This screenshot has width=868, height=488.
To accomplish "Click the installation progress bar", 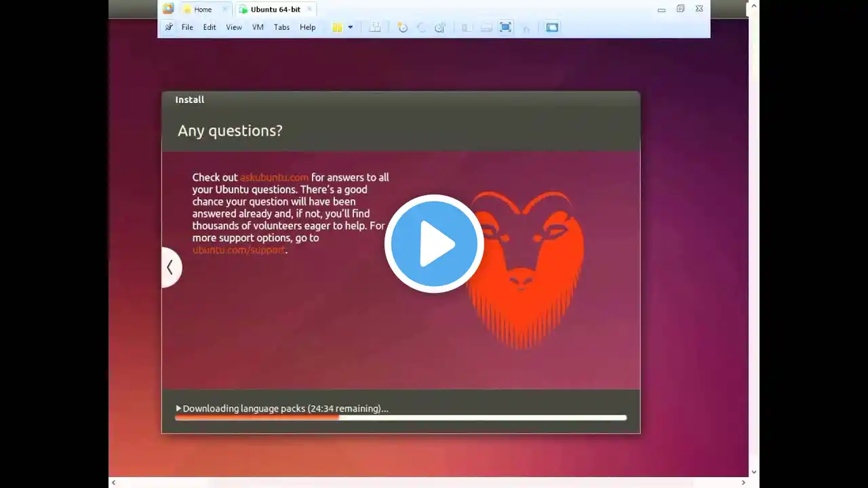I will (401, 418).
